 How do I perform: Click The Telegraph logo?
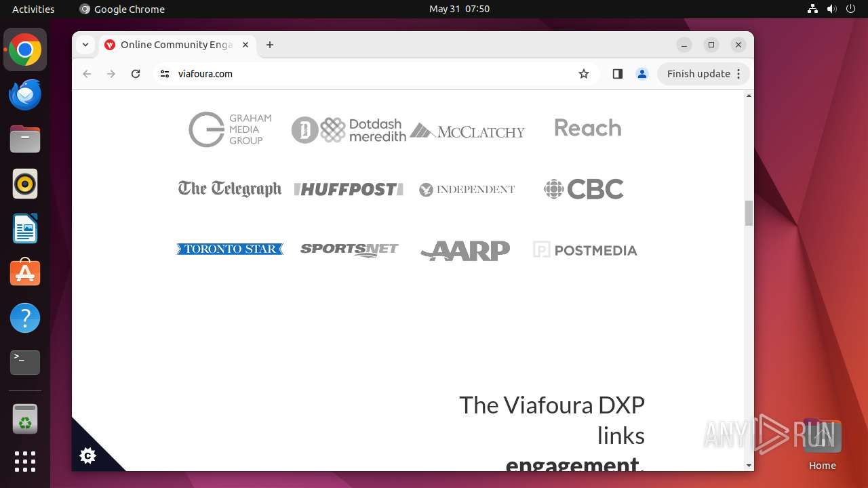[x=230, y=189]
